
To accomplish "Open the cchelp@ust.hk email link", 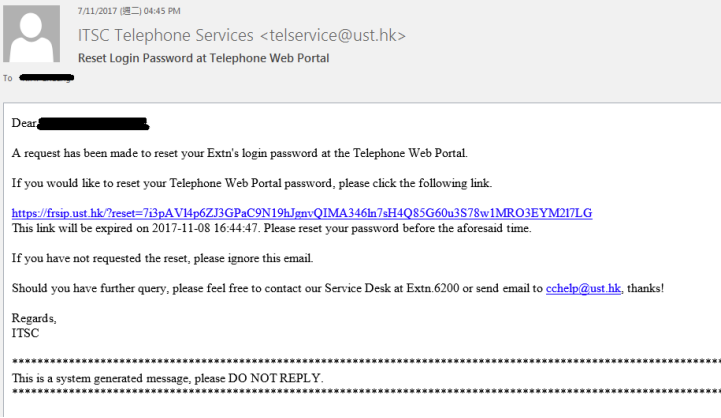I will tap(583, 288).
